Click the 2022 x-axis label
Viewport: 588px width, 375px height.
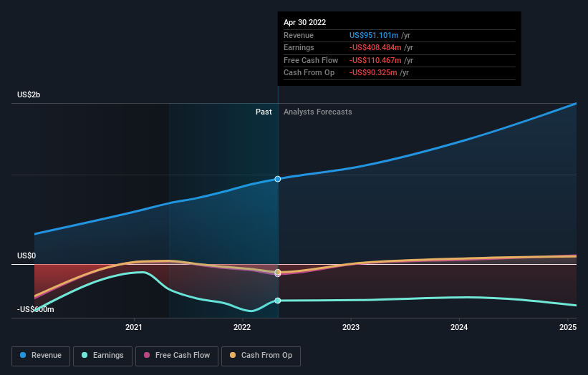pos(242,327)
